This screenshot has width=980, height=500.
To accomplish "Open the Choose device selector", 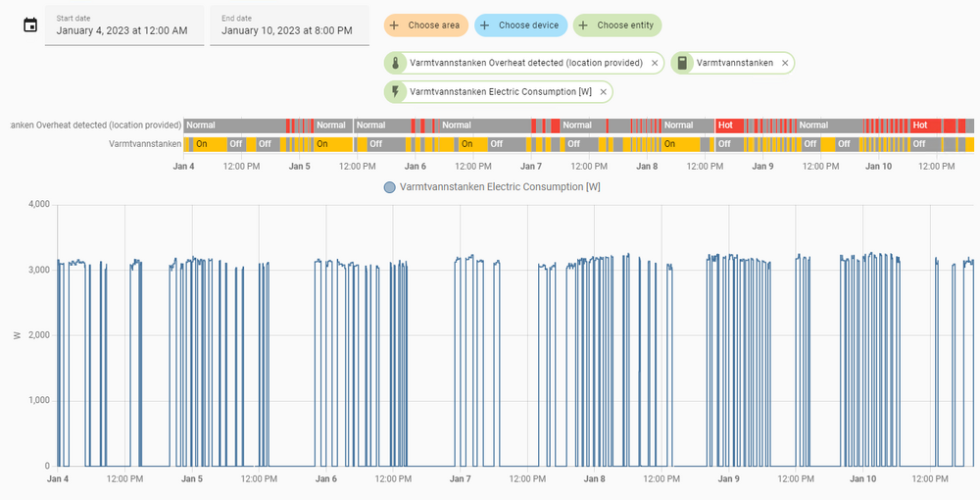I will (x=519, y=25).
